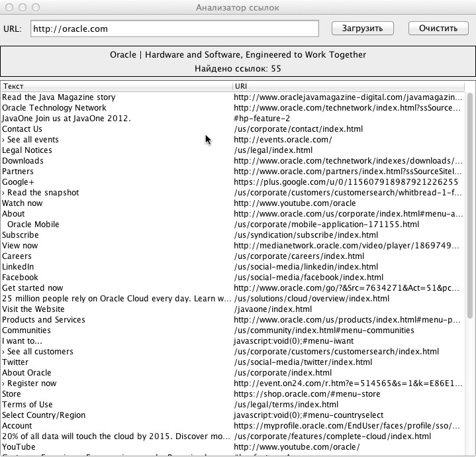
Task: Select the 'Partners' row
Action: coord(233,172)
